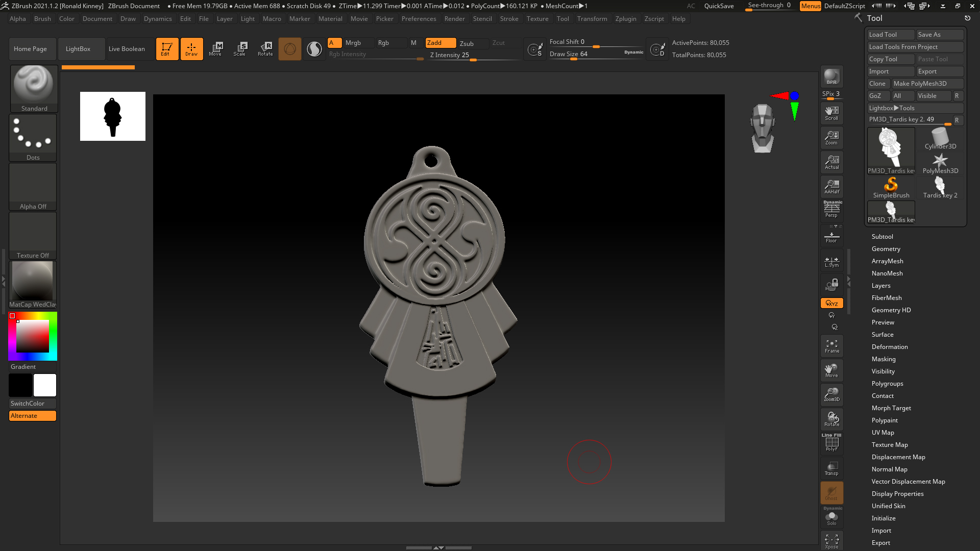Screen dimensions: 980x551
Task: Adjust the Z Intensity slider
Action: 474,55
